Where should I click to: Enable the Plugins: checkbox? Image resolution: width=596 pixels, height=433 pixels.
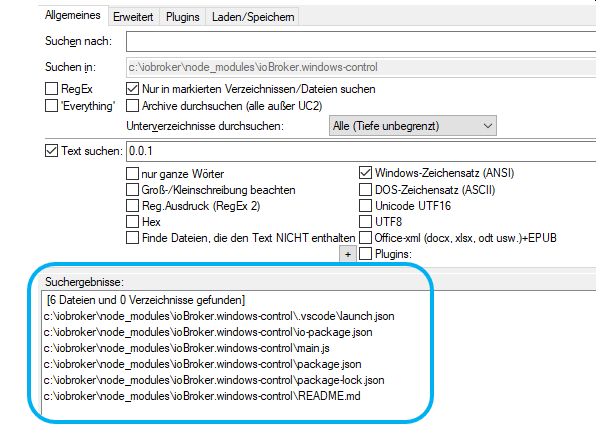[365, 254]
